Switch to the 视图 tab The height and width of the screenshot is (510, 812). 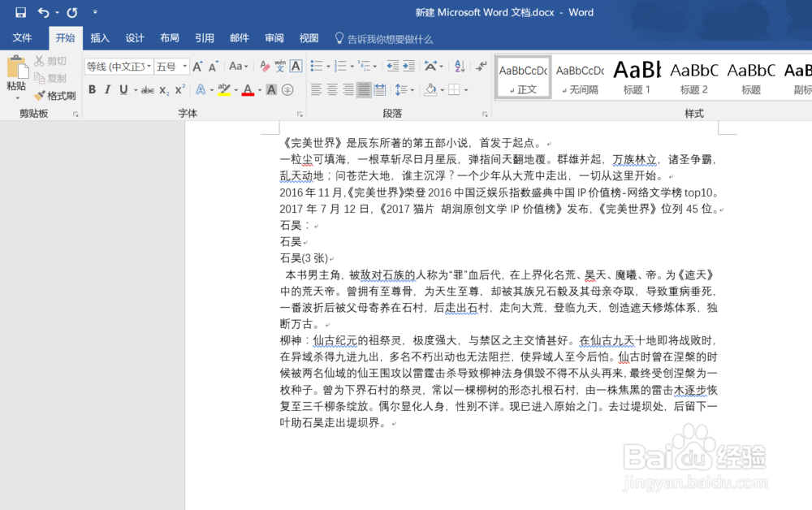(309, 38)
